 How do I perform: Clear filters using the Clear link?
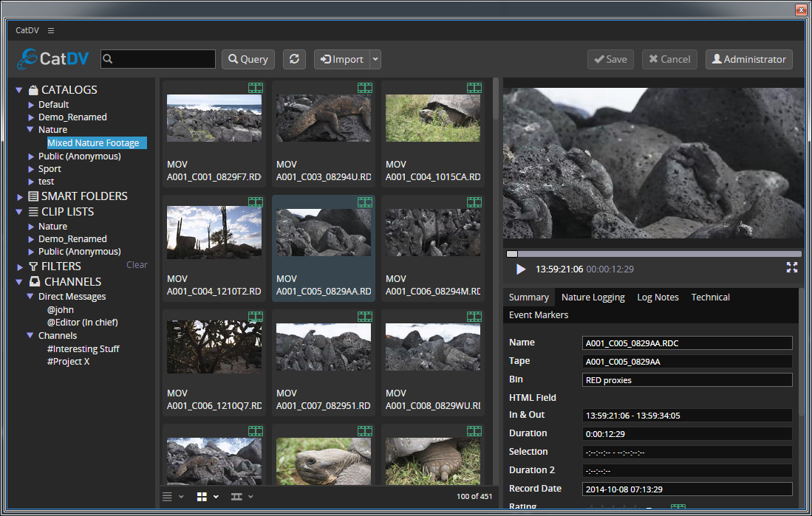pos(137,265)
